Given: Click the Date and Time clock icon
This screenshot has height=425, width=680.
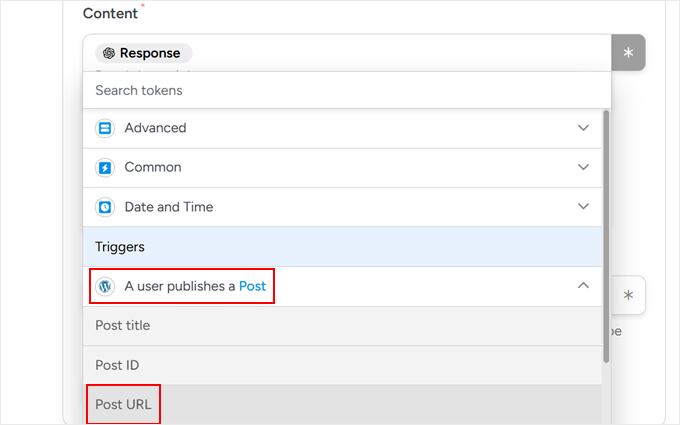Looking at the screenshot, I should coord(105,207).
